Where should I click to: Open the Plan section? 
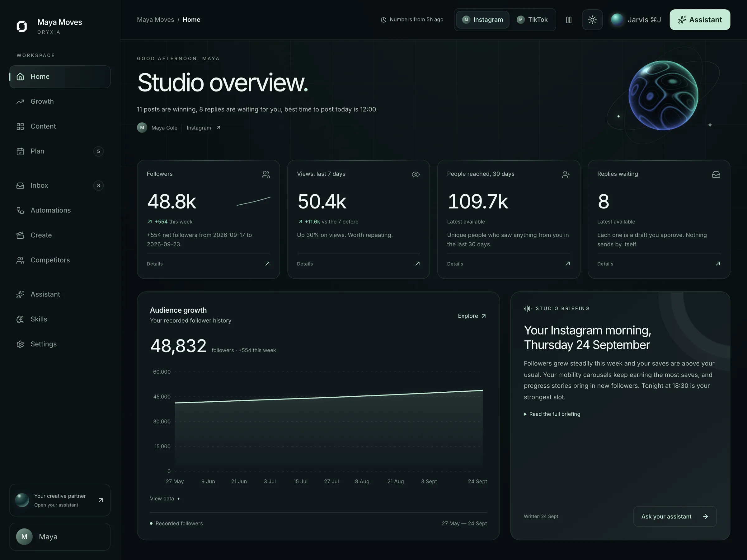pyautogui.click(x=60, y=152)
